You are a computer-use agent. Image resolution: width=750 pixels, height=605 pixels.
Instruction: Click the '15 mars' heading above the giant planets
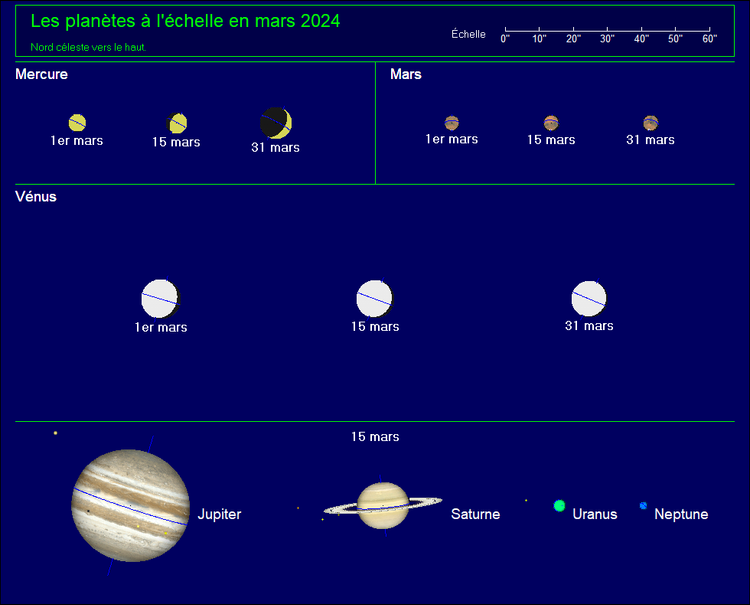[x=375, y=437]
